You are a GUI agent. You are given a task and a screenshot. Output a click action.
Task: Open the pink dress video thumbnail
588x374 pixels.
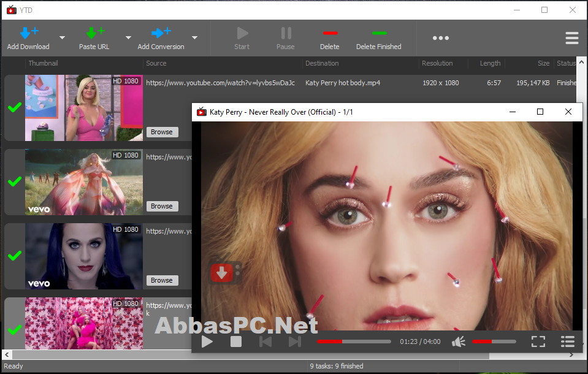(83, 108)
